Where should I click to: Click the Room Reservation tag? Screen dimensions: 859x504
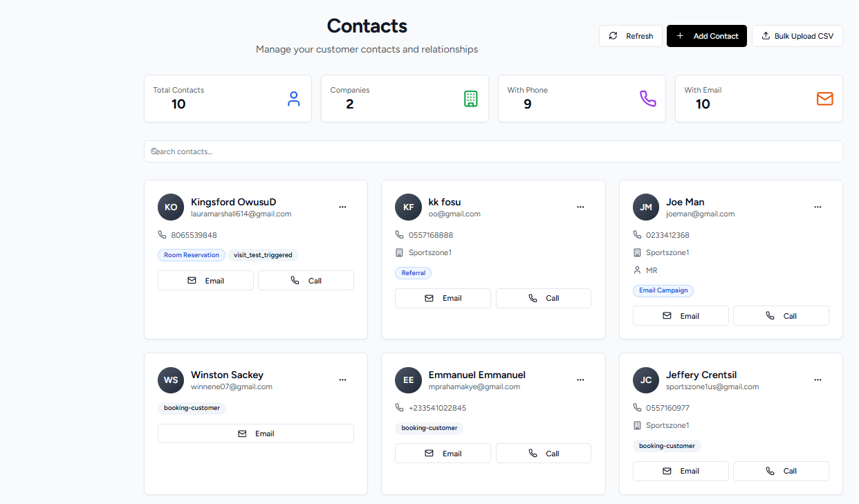[x=192, y=255]
